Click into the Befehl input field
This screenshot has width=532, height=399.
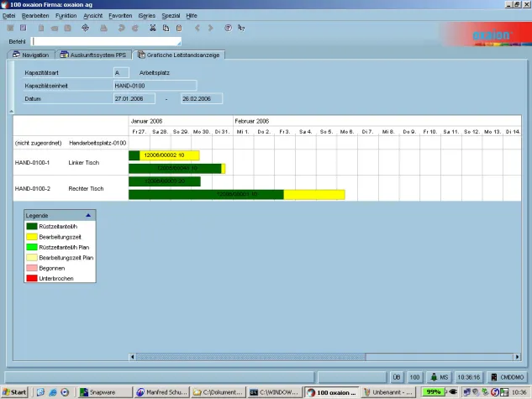(105, 41)
